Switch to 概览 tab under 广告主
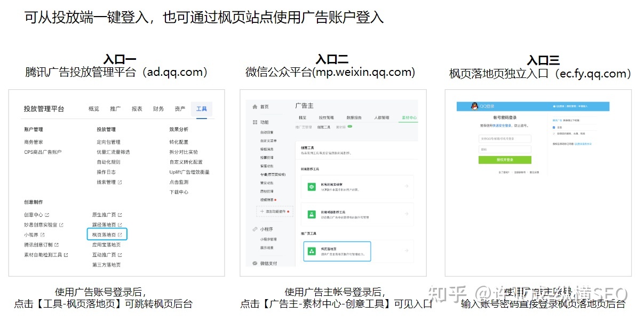The height and width of the screenshot is (321, 644). [303, 118]
